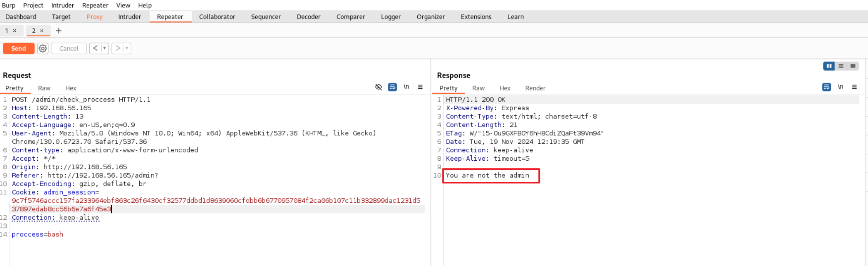
Task: Expand the forward history dropdown arrow
Action: tap(127, 48)
